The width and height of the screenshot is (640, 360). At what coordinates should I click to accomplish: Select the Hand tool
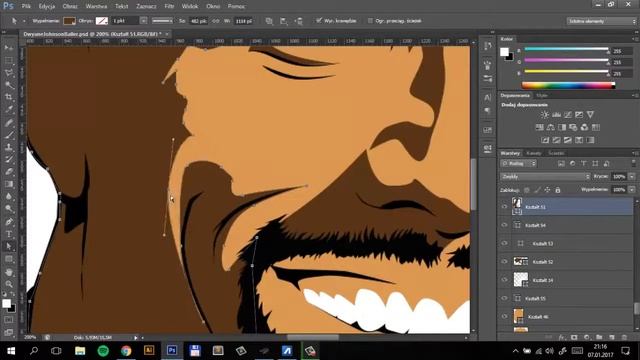(9, 272)
